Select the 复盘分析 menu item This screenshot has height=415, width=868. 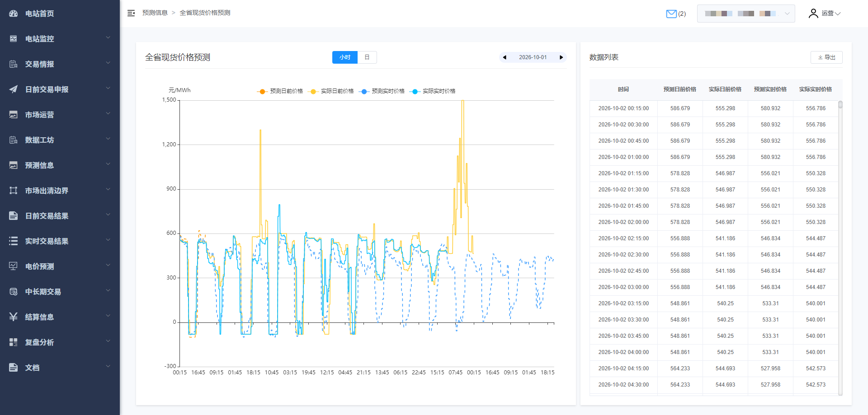tap(60, 342)
